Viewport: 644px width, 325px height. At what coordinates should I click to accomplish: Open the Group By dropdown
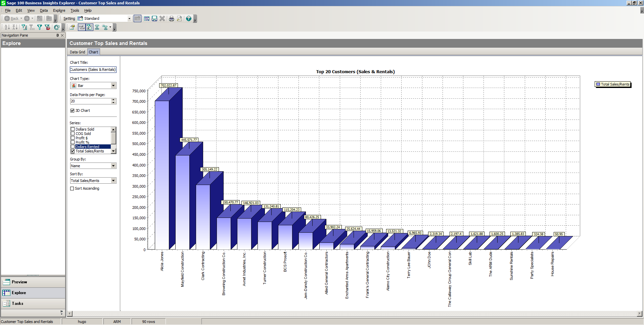[x=113, y=166]
